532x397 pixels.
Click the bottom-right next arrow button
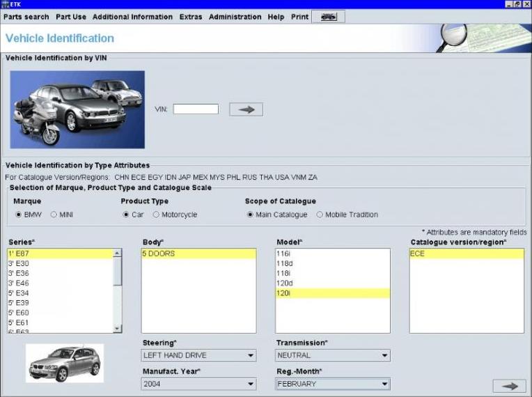pyautogui.click(x=509, y=386)
